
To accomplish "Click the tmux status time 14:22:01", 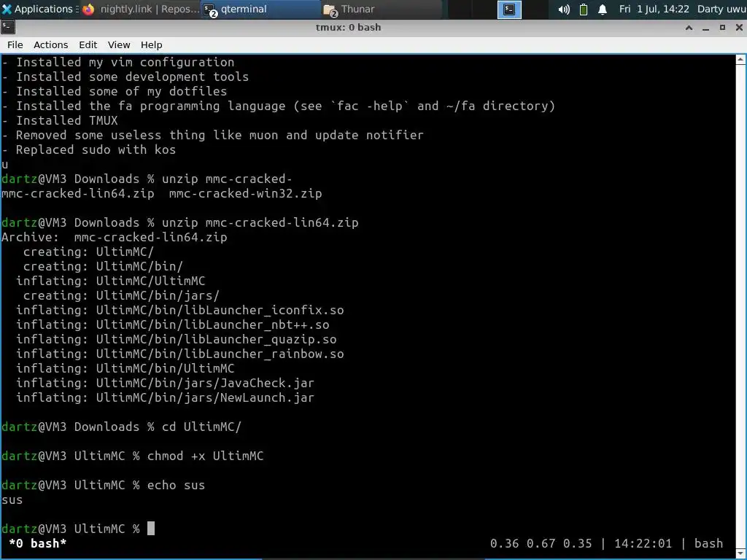I will 643,543.
